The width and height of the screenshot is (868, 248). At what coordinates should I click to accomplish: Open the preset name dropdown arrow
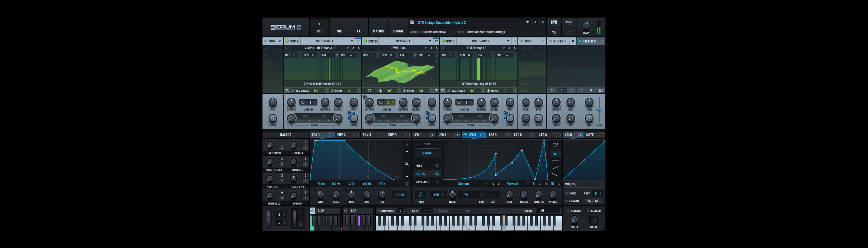point(527,22)
